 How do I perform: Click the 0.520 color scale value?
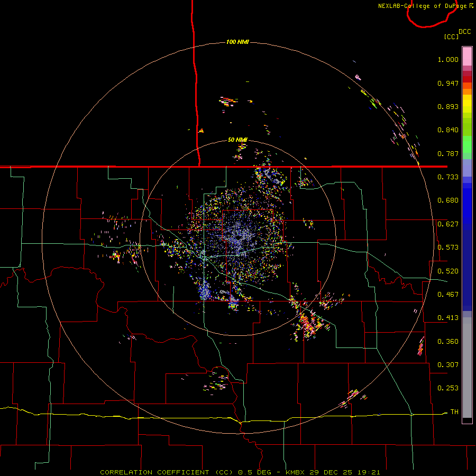point(448,271)
